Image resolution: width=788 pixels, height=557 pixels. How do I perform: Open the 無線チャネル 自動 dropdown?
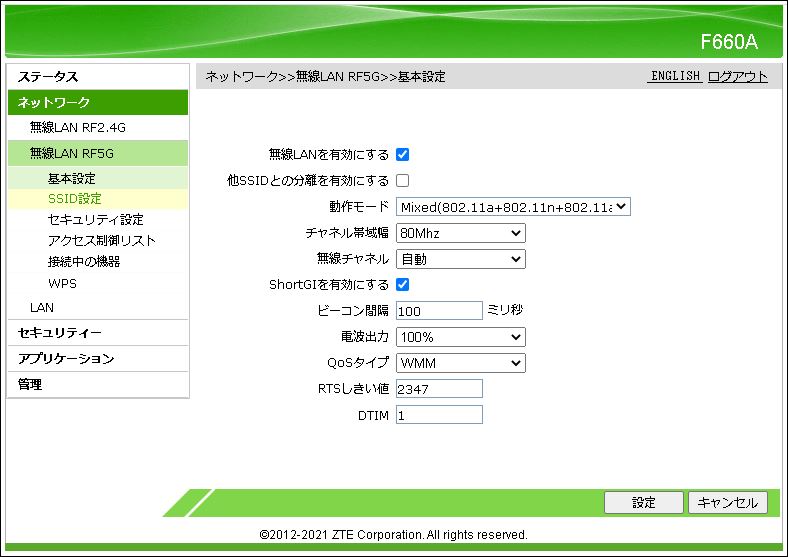[461, 259]
